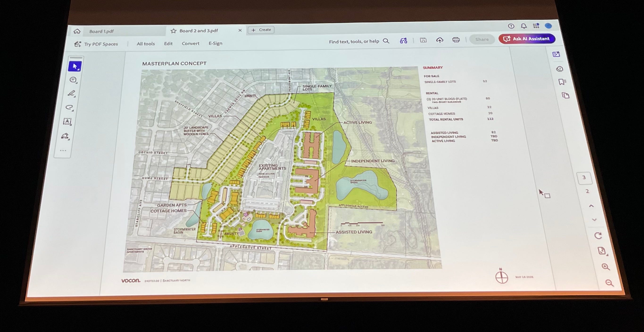This screenshot has width=644, height=332.
Task: Choose the Add comment tool
Action: [73, 80]
